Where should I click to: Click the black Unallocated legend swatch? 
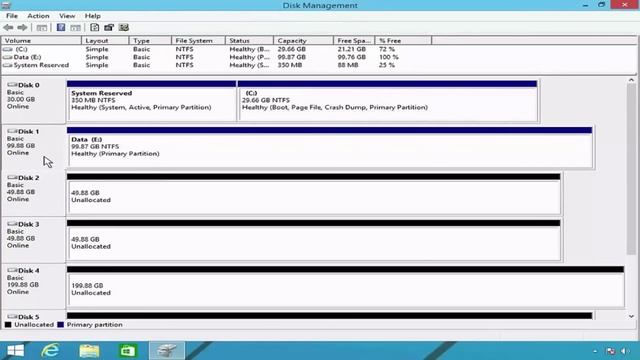coord(8,325)
